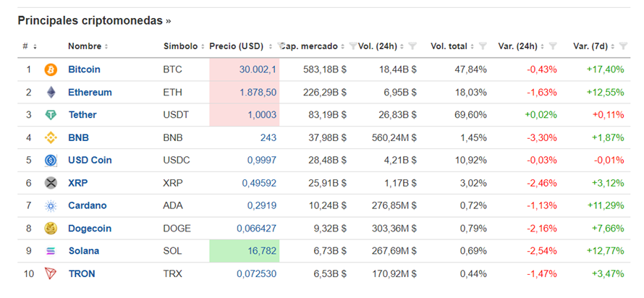The height and width of the screenshot is (298, 644).
Task: Click Dogecoin price 0,066427
Action: 257,229
